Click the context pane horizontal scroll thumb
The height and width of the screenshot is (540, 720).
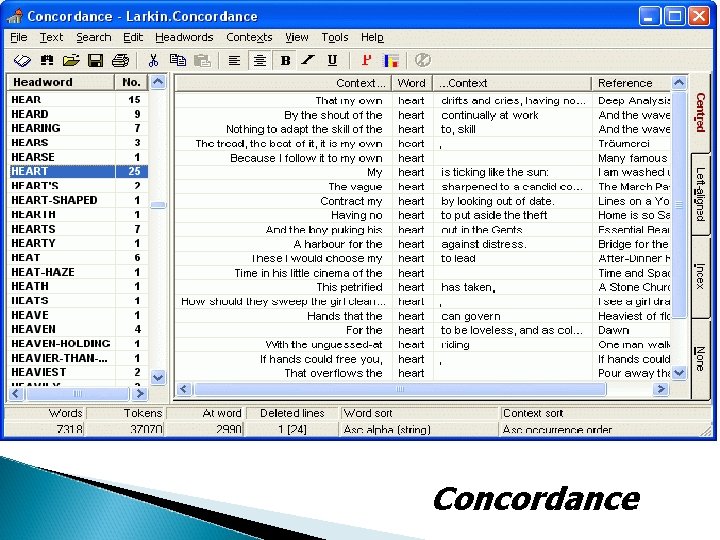pyautogui.click(x=400, y=389)
